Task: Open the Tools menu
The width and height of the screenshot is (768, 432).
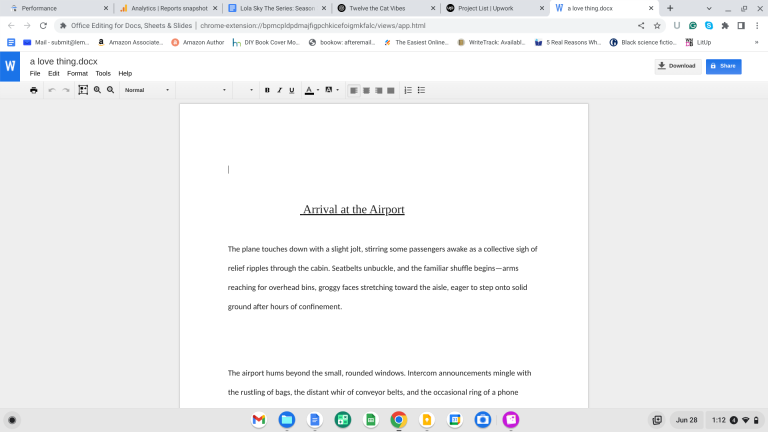Action: (103, 73)
